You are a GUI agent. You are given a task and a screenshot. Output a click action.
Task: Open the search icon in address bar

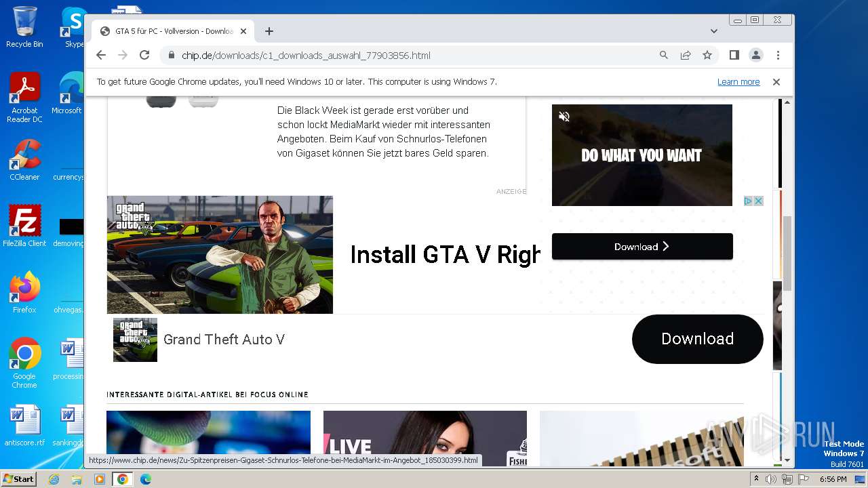point(664,56)
